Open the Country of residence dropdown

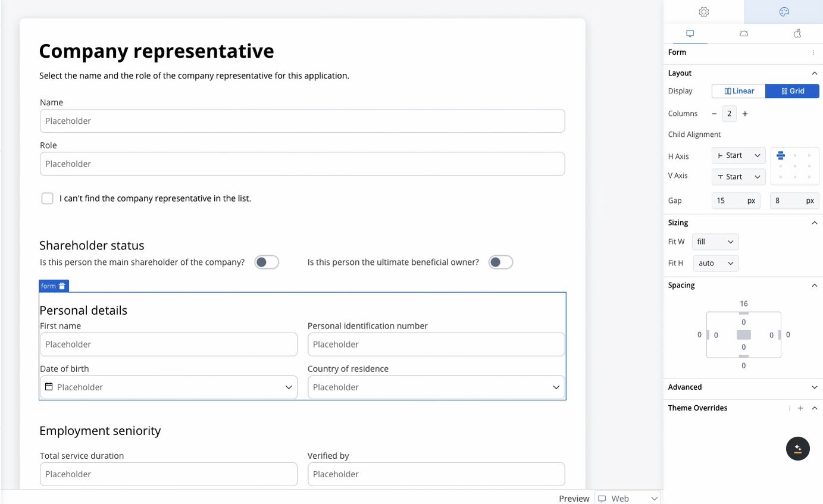(436, 387)
